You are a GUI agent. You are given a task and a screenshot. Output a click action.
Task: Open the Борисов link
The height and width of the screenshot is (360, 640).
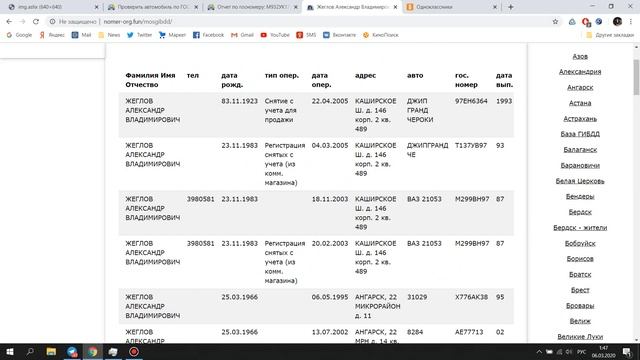point(580,259)
